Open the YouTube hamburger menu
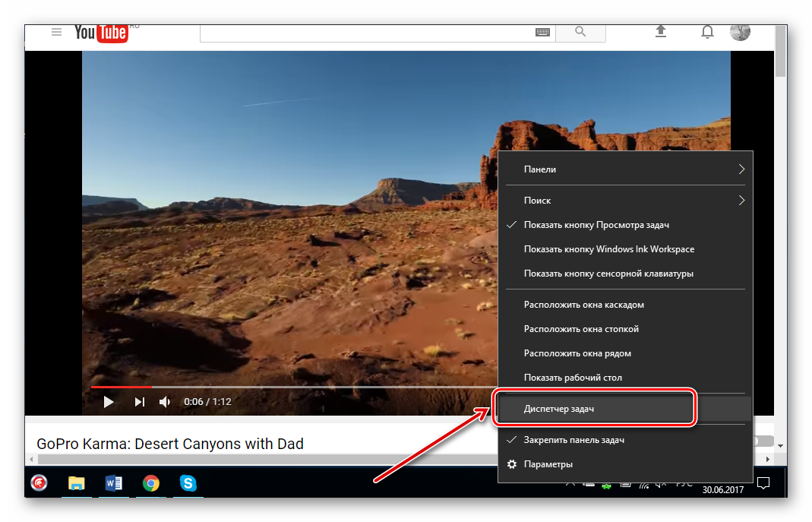 pyautogui.click(x=56, y=32)
